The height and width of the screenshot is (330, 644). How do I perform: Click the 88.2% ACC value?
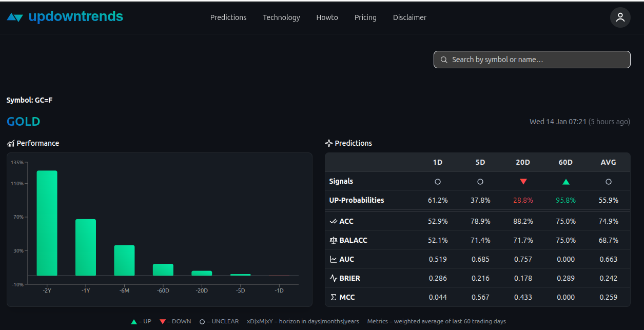[523, 221]
